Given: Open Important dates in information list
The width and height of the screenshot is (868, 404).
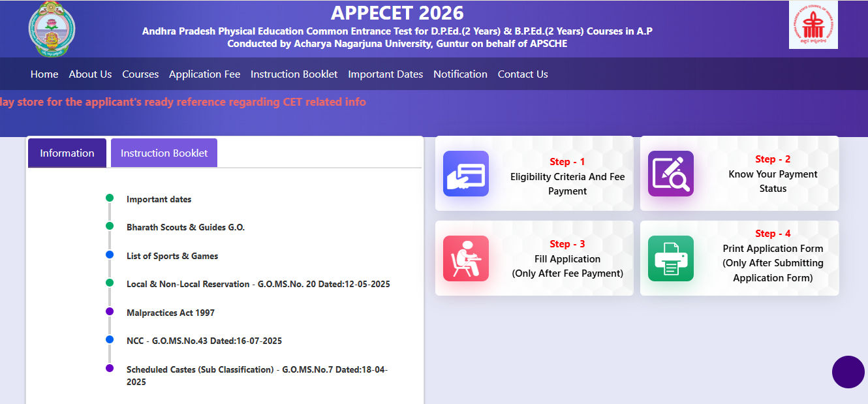Looking at the screenshot, I should pos(159,199).
